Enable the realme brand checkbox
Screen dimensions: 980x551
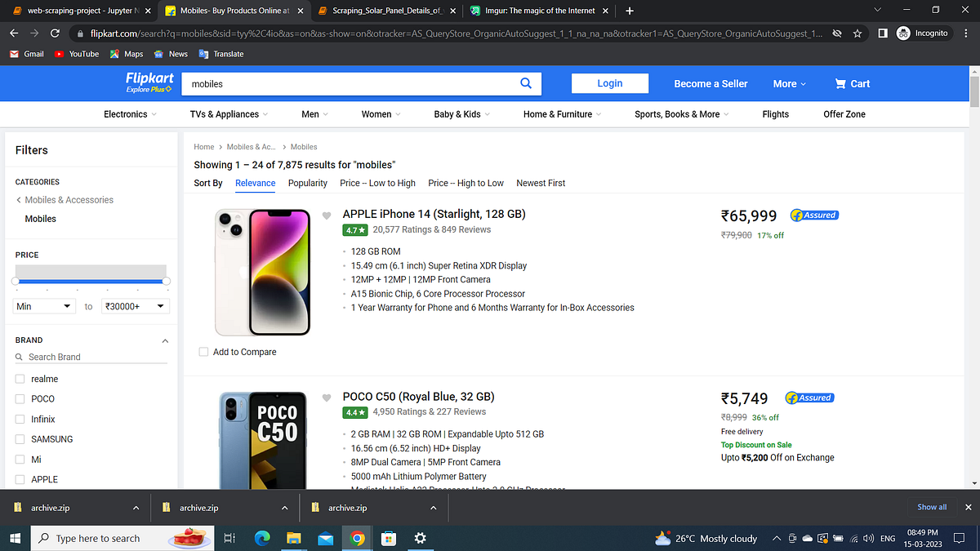(x=20, y=379)
